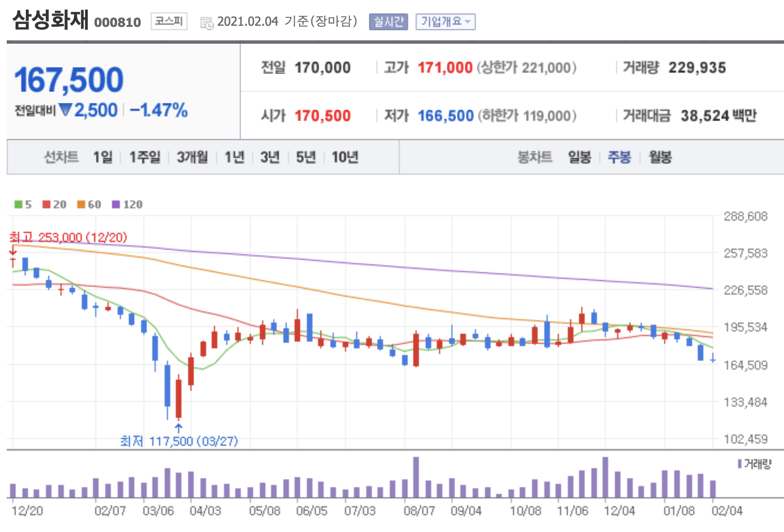Click the 실시간 real-time button

pyautogui.click(x=389, y=22)
